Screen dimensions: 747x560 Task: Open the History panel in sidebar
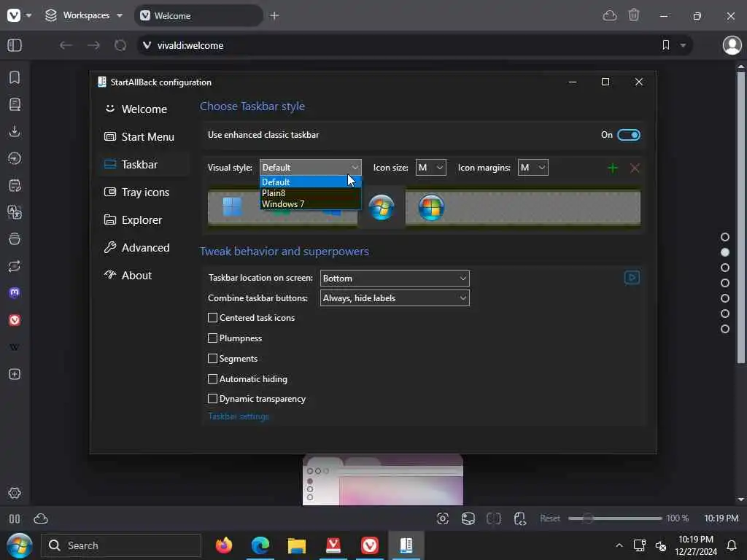click(x=15, y=158)
